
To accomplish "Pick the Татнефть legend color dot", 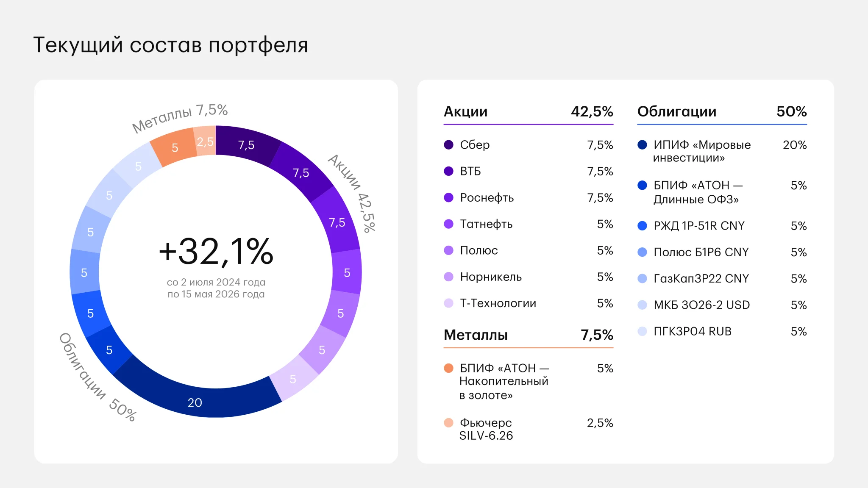I will [x=448, y=224].
